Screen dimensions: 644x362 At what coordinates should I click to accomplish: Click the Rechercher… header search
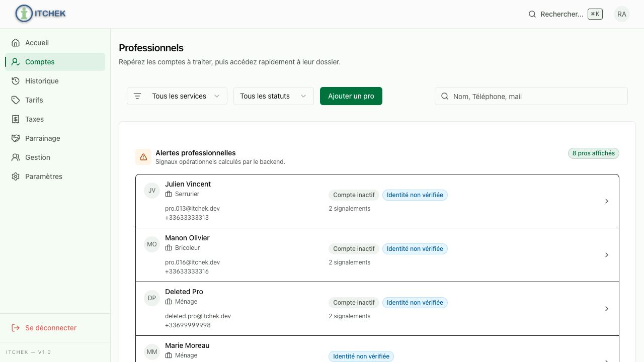565,14
